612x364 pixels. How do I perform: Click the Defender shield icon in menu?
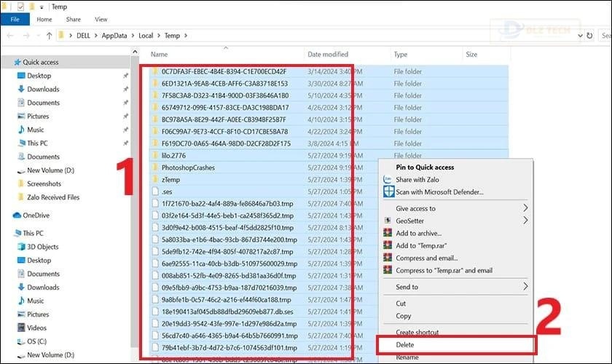pyautogui.click(x=389, y=191)
